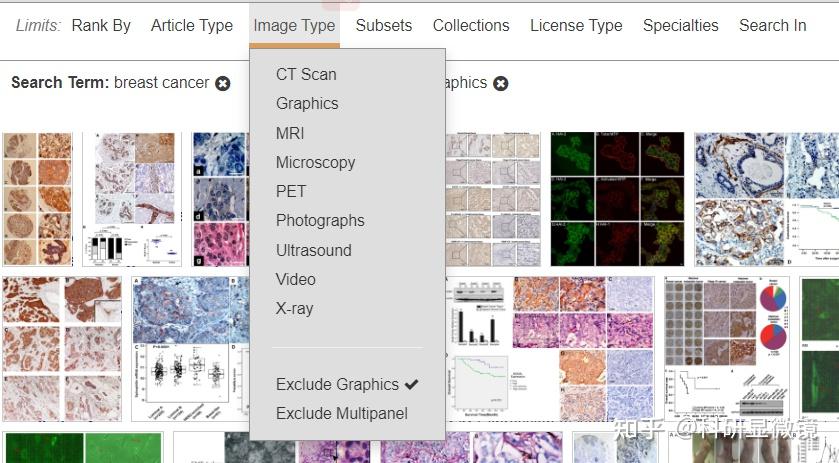Collapse the Image Type menu
Screen dimensions: 839x463
coord(294,26)
